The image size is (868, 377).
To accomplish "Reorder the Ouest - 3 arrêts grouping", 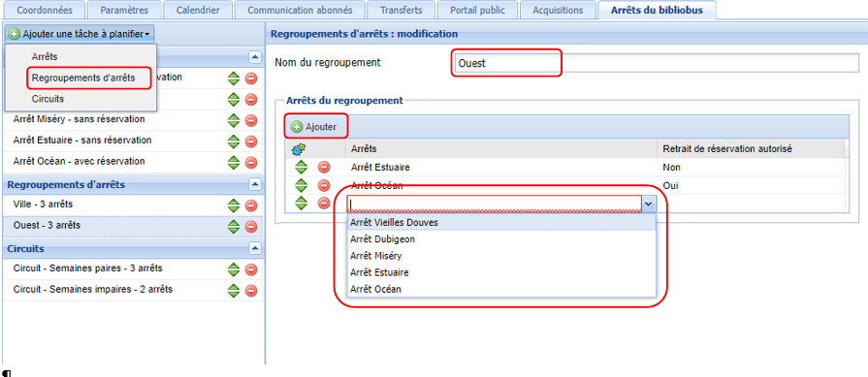I will (x=234, y=227).
